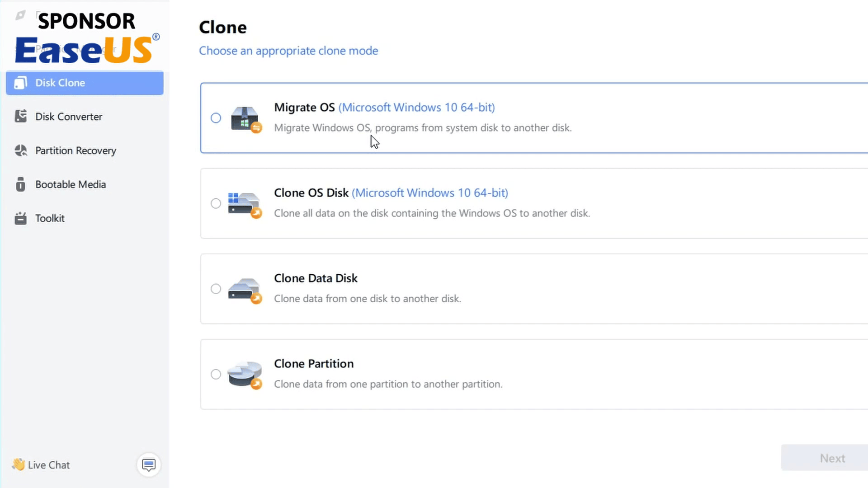Select the Clone Data Disk radio button

[216, 289]
